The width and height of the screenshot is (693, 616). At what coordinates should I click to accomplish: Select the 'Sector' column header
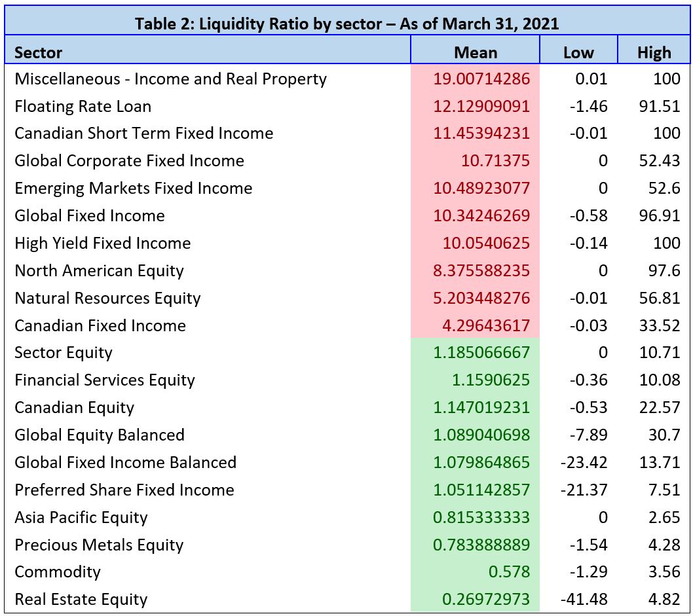coord(39,52)
